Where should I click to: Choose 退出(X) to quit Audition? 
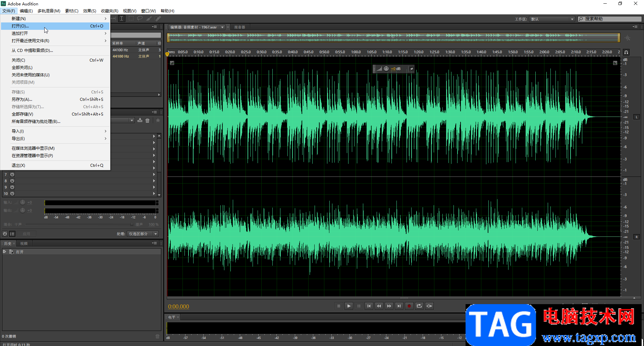[55, 165]
